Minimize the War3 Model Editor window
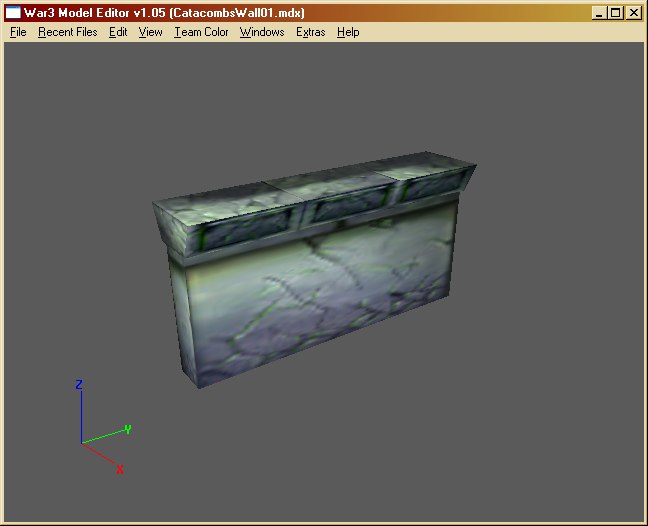 tap(599, 13)
